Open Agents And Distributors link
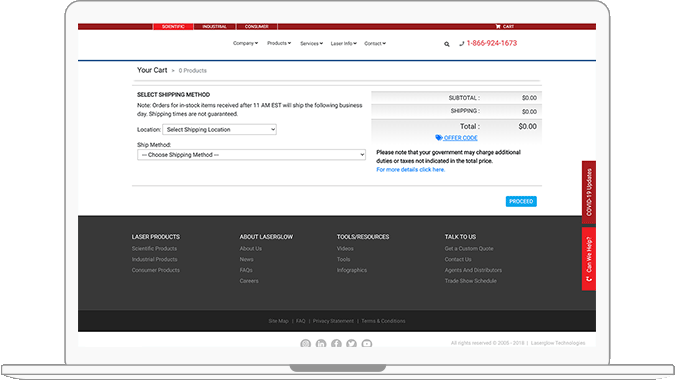The width and height of the screenshot is (675, 380). [474, 270]
